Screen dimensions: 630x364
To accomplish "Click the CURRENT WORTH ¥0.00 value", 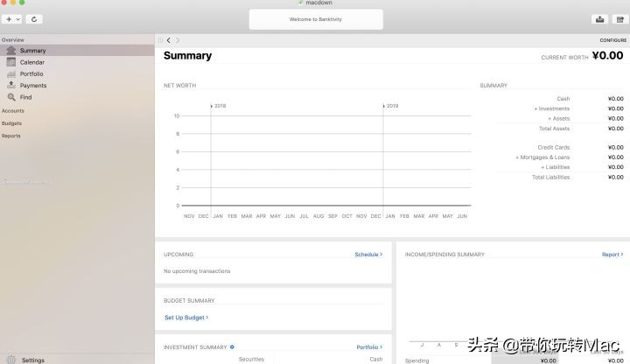I will pos(607,55).
